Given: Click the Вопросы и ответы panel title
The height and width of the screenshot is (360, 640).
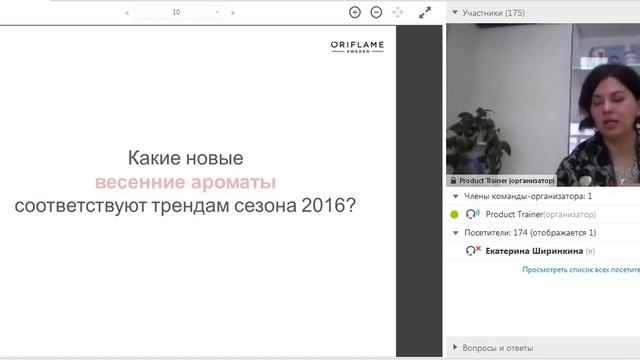Looking at the screenshot, I should point(498,348).
